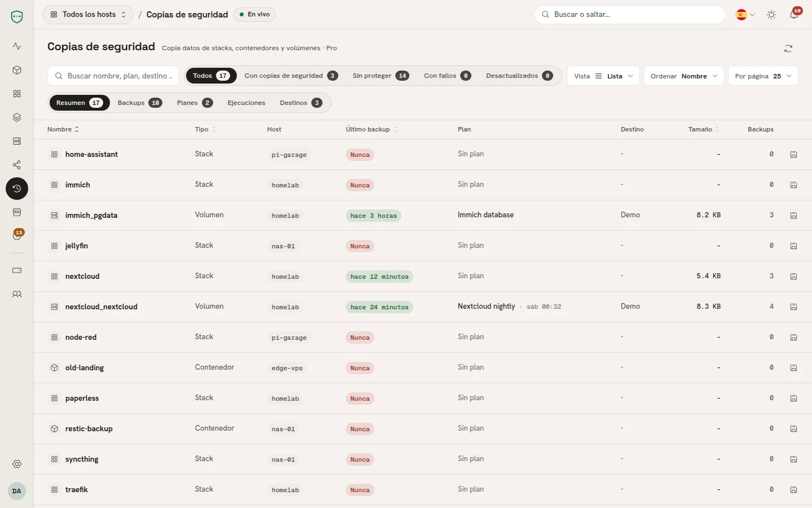The image size is (812, 508).
Task: Sort by the Nombre column header
Action: tap(63, 129)
